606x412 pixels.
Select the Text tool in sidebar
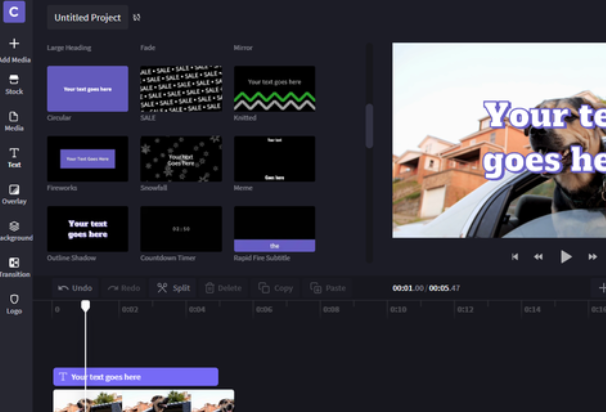[x=14, y=157]
